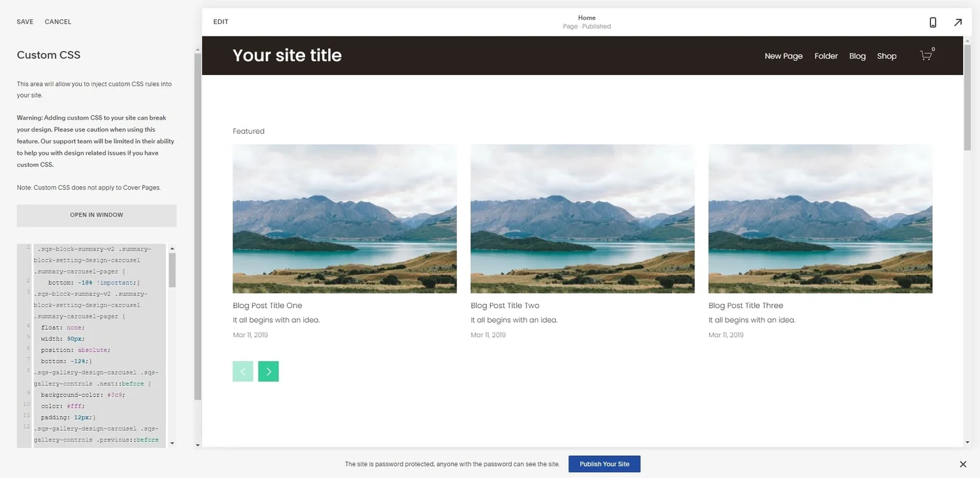Save the custom CSS changes
The image size is (980, 478).
pos(24,22)
